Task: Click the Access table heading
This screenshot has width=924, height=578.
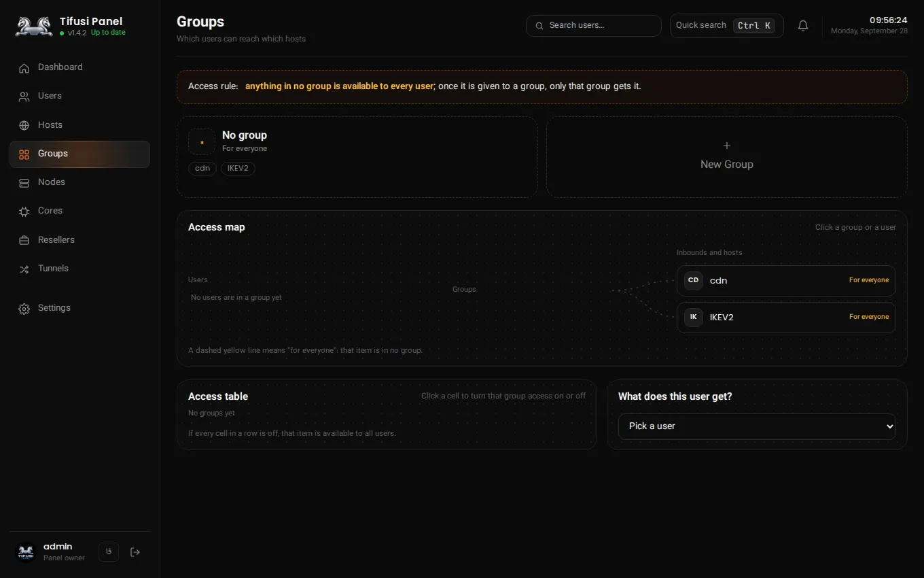Action: coord(218,396)
